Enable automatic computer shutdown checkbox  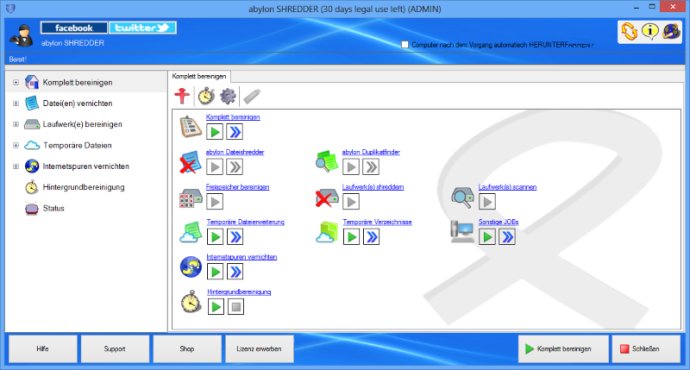coord(405,44)
